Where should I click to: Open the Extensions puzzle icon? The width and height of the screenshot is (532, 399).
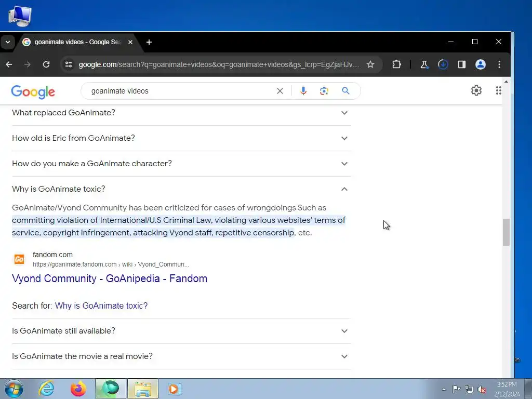396,64
